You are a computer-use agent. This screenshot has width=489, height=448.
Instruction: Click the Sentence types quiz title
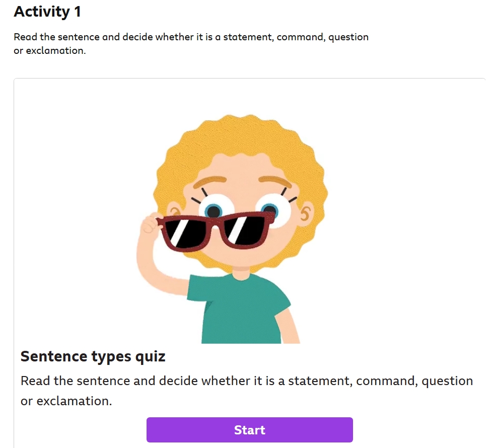(x=93, y=356)
